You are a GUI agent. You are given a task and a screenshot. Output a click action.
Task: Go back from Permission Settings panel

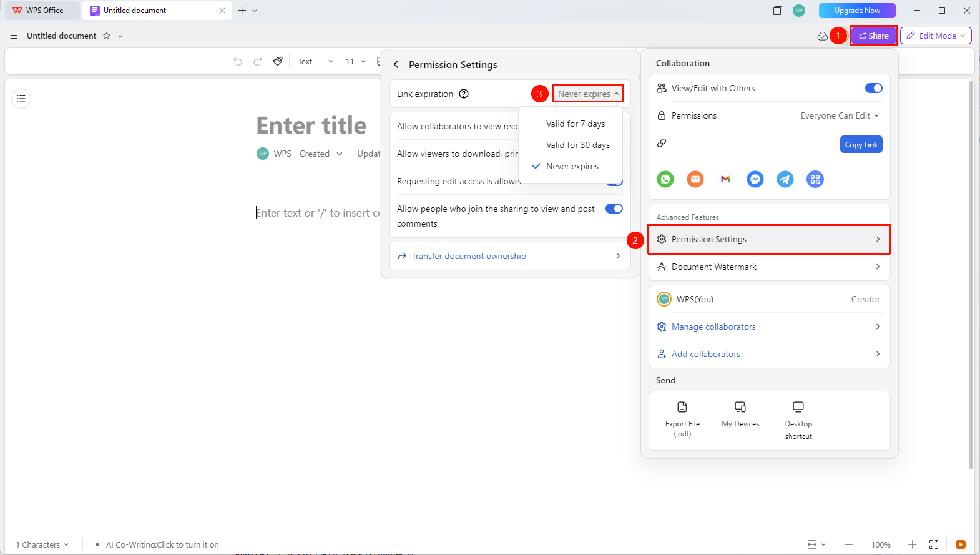coord(396,64)
